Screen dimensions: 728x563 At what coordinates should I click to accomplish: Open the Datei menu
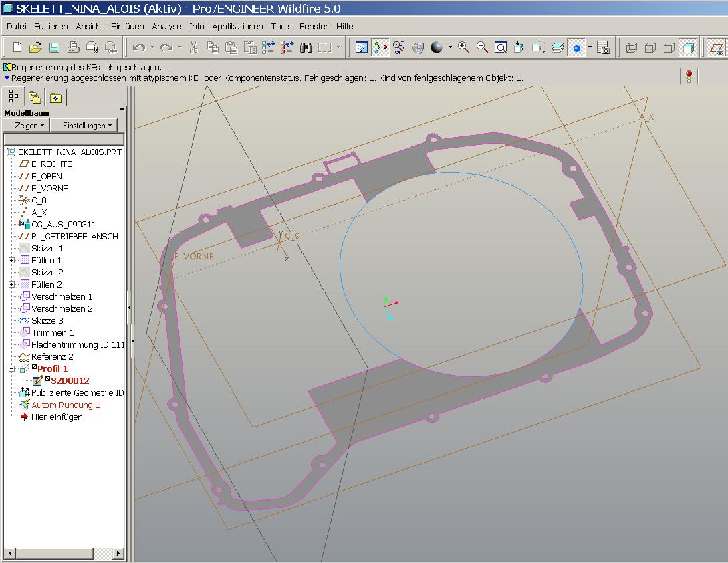pyautogui.click(x=17, y=27)
